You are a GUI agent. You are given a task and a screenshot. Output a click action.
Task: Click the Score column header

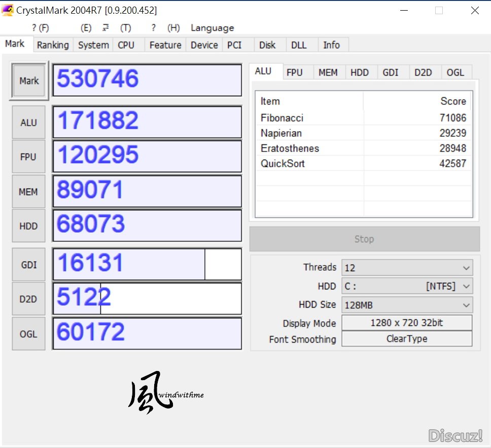(x=417, y=101)
